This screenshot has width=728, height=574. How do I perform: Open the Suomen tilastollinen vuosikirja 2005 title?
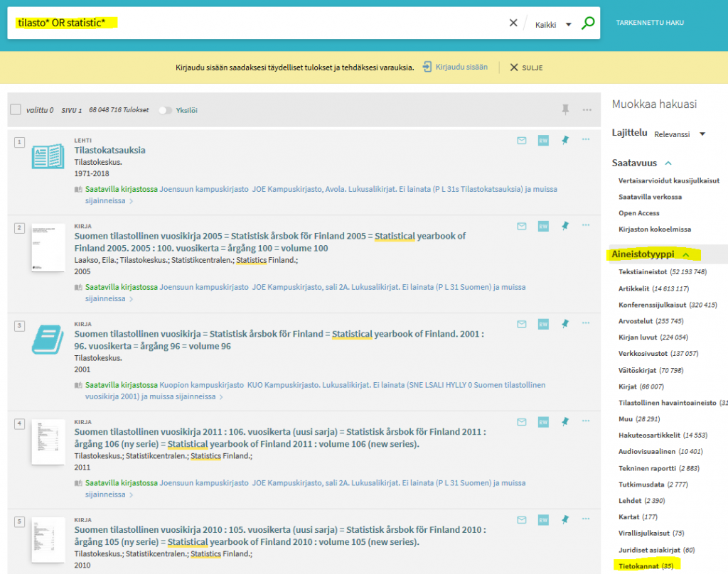point(269,242)
